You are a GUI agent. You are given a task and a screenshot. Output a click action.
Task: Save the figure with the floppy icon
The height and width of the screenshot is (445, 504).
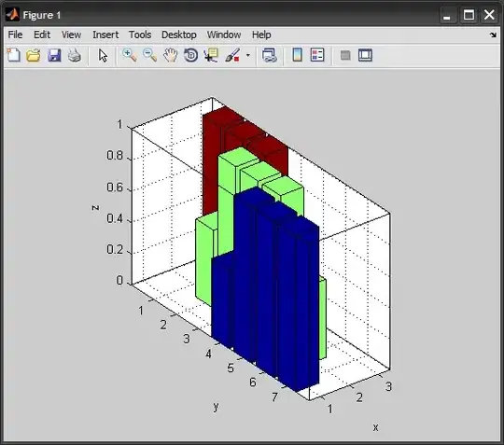point(54,55)
